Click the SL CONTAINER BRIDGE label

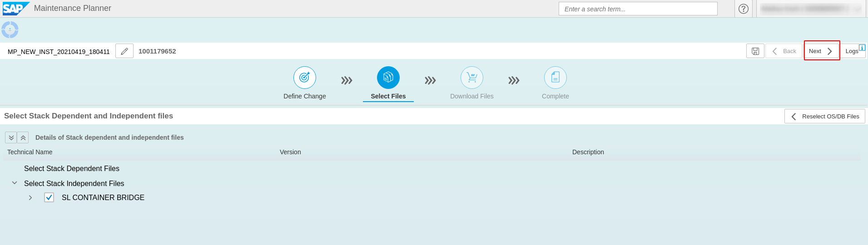(x=103, y=197)
